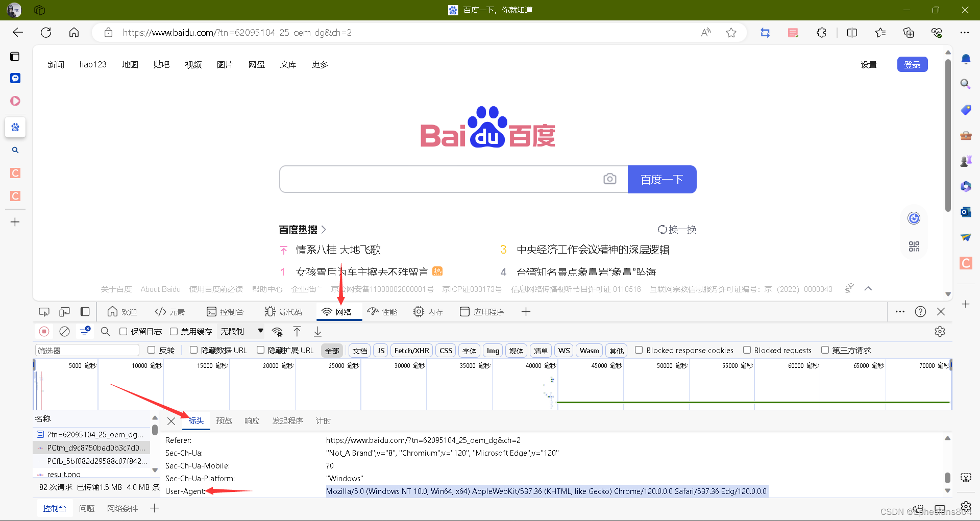Viewport: 980px width, 521px height.
Task: Export HAR via the download arrow icon
Action: [x=317, y=331]
